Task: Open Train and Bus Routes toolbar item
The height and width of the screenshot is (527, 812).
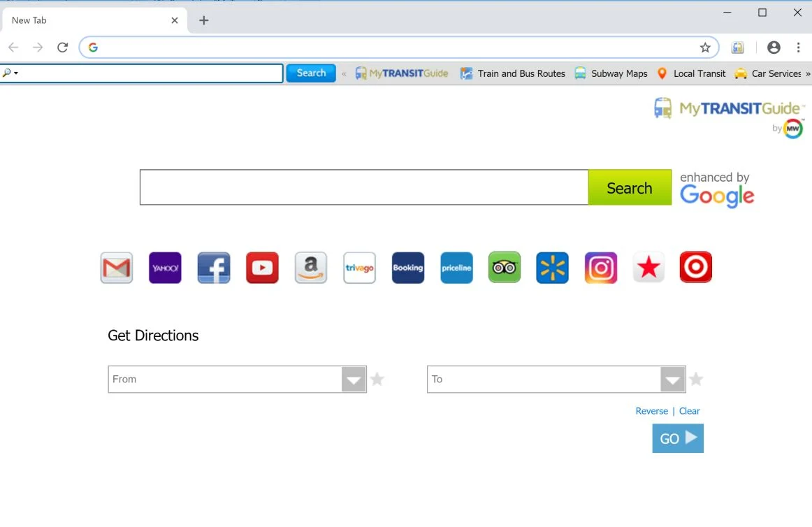Action: point(513,73)
